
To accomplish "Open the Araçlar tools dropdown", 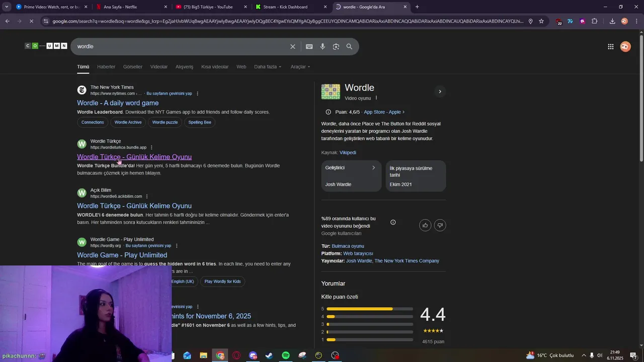I will pyautogui.click(x=300, y=67).
